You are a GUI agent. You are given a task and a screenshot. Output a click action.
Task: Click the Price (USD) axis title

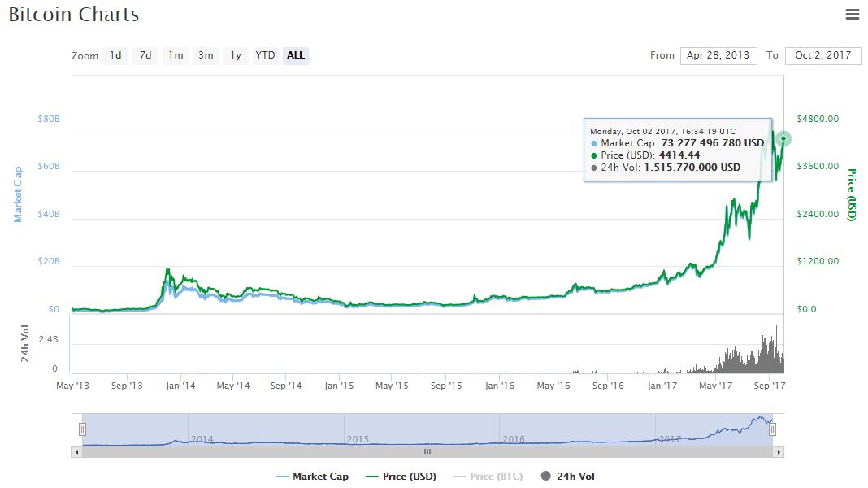coord(852,195)
